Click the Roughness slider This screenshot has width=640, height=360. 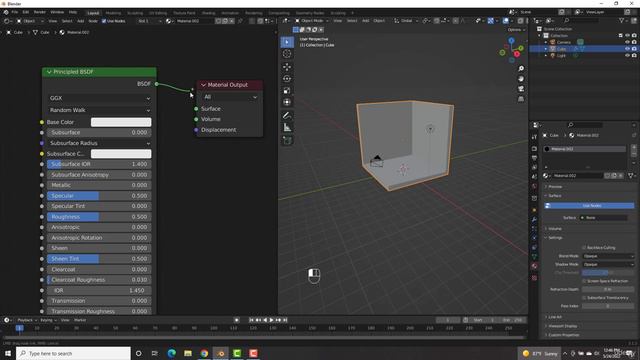click(x=99, y=217)
